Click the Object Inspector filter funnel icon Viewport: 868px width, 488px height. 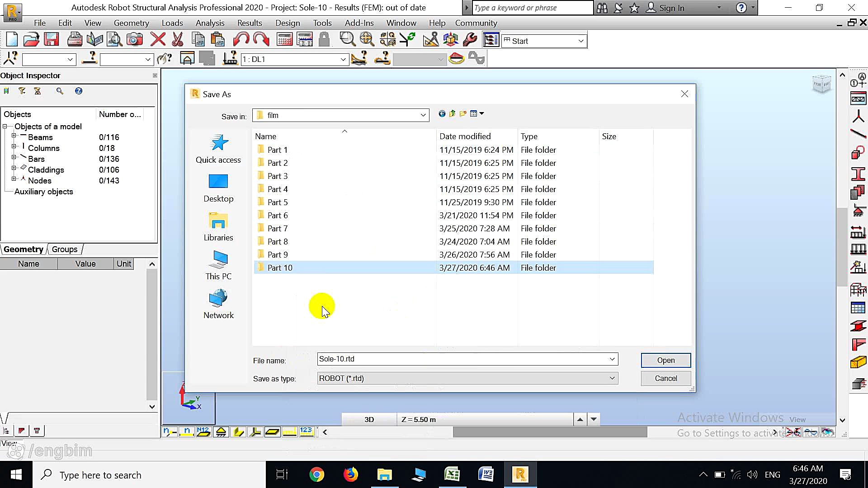tap(22, 91)
